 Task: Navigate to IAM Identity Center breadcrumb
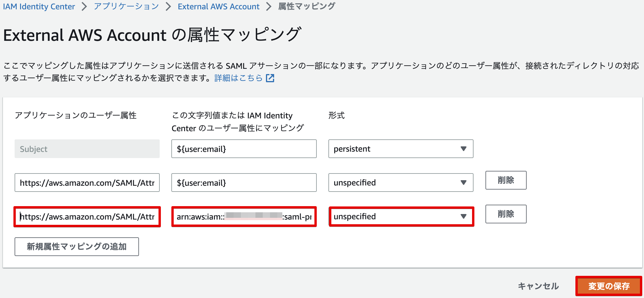click(x=39, y=6)
